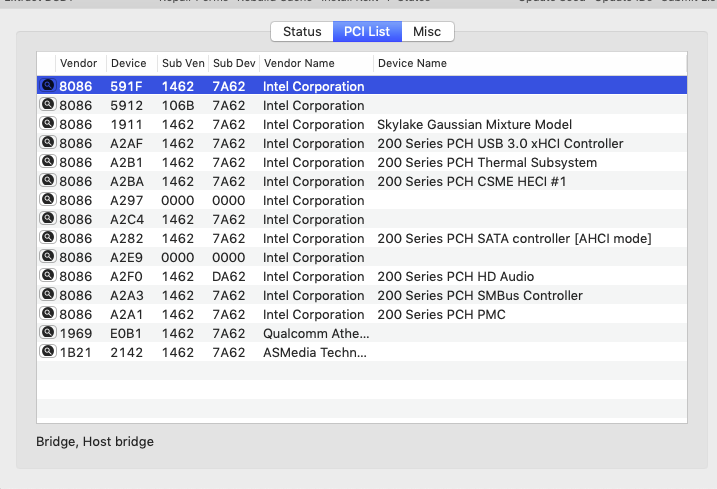Viewport: 717px width, 489px height.
Task: Select the PCI List tab
Action: tap(367, 32)
